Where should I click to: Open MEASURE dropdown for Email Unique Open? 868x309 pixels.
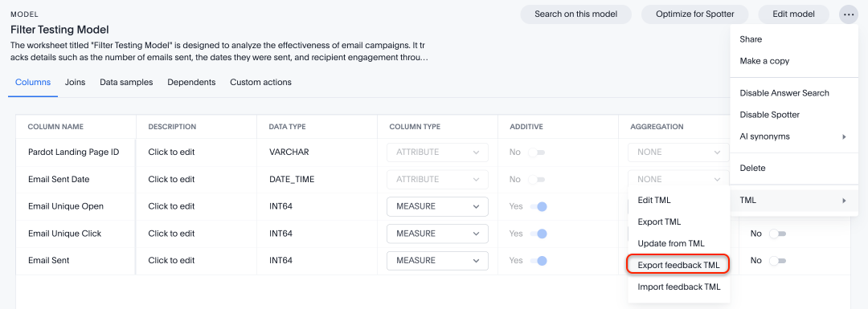click(437, 206)
